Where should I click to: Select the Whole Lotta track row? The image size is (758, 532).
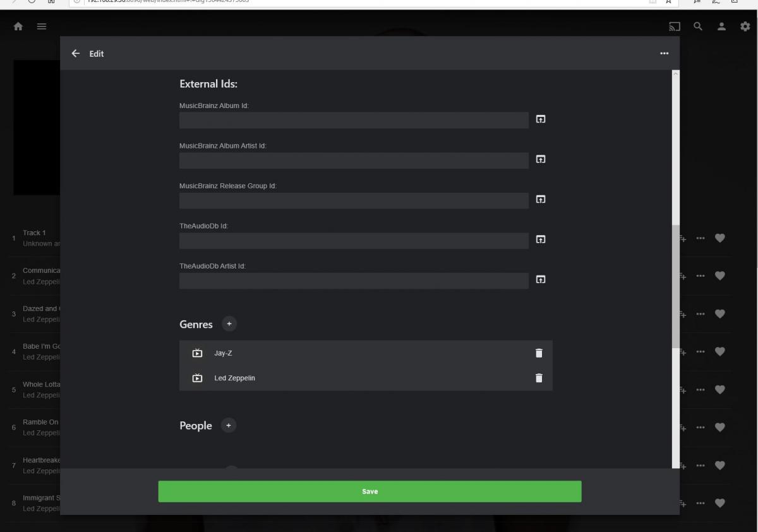[35, 390]
